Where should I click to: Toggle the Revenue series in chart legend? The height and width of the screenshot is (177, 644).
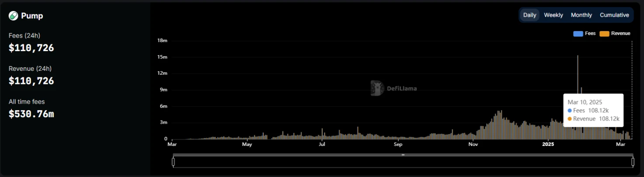click(x=615, y=34)
